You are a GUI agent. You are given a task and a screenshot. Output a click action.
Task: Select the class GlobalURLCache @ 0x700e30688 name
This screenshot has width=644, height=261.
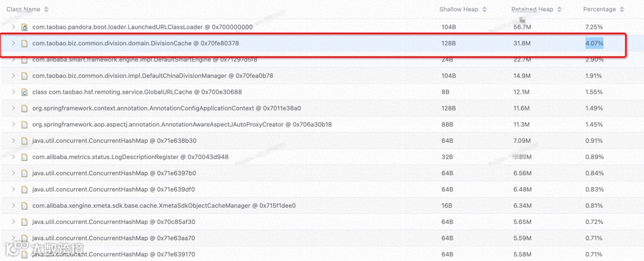(x=137, y=92)
